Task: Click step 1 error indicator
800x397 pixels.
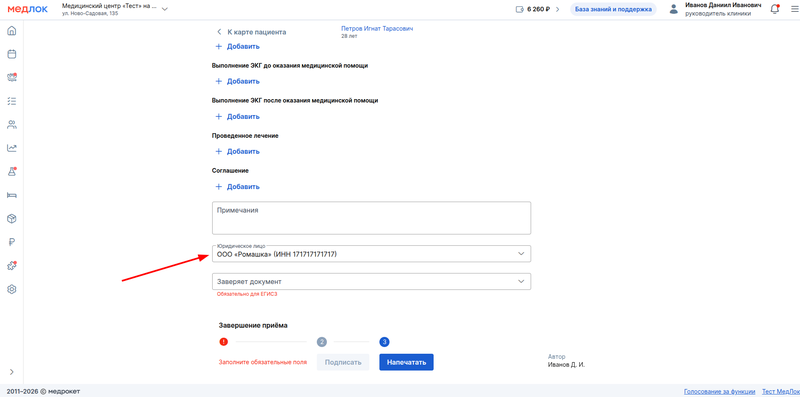Action: click(x=223, y=341)
